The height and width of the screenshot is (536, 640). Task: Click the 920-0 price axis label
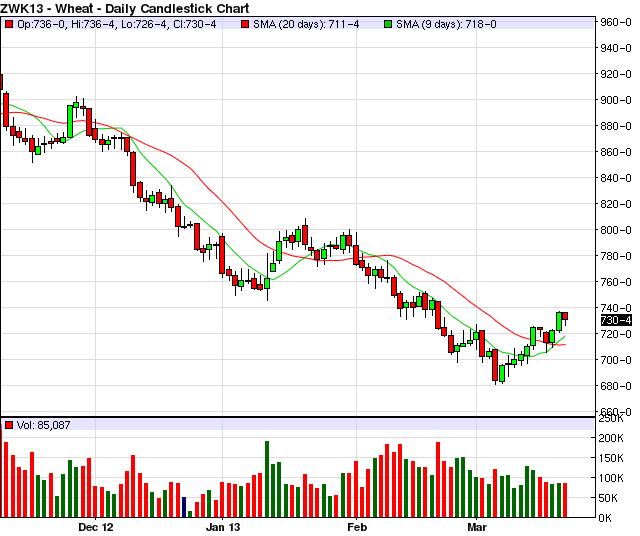point(616,74)
